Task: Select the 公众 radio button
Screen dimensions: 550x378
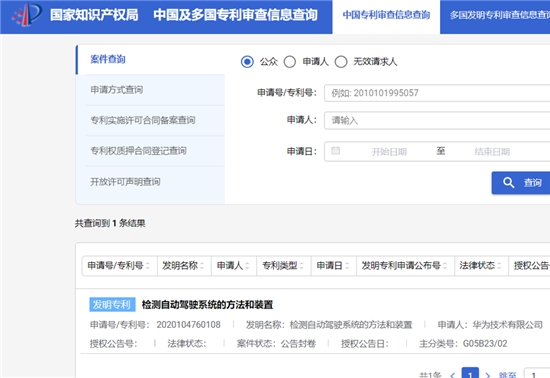Action: (x=247, y=62)
